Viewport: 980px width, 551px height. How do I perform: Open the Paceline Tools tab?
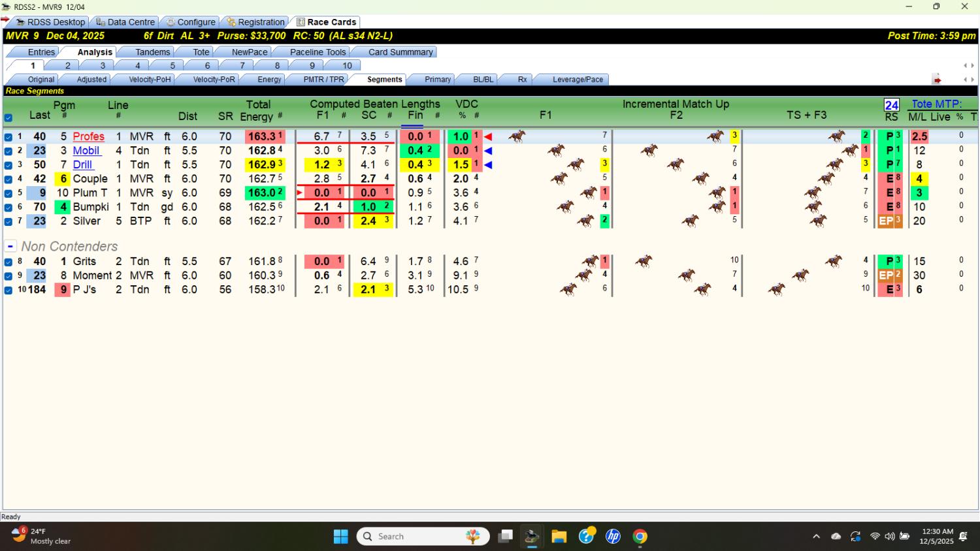(318, 52)
